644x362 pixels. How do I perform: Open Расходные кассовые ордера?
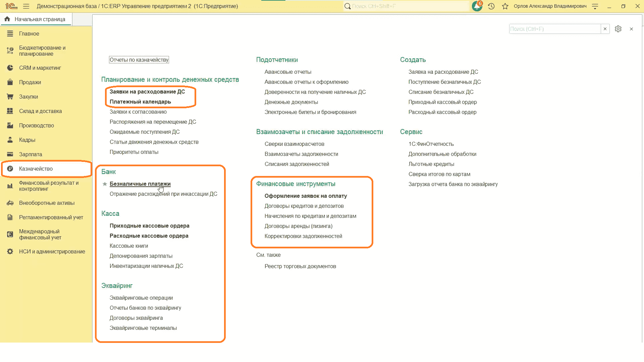point(149,236)
